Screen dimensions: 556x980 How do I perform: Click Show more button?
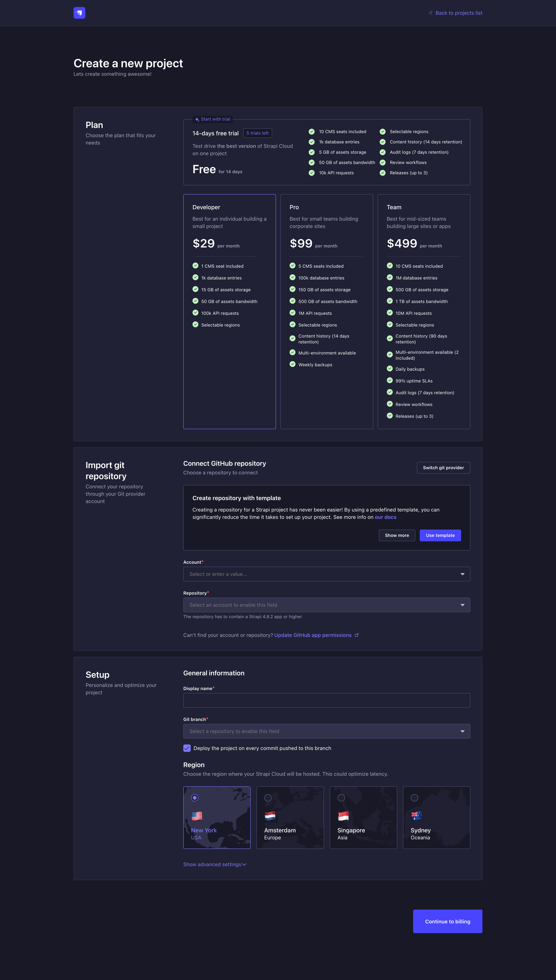pyautogui.click(x=397, y=535)
